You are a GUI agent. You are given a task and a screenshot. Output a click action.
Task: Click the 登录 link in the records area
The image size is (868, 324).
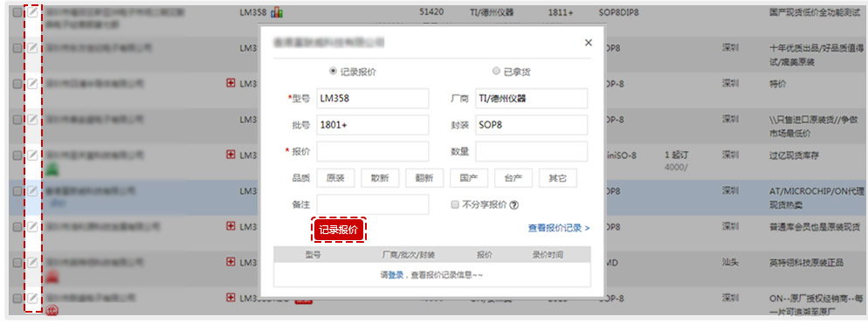click(396, 275)
